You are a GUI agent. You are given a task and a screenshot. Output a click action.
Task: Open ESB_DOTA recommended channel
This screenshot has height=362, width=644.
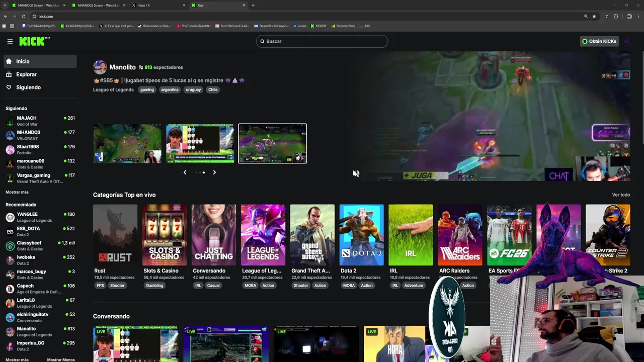(x=40, y=231)
